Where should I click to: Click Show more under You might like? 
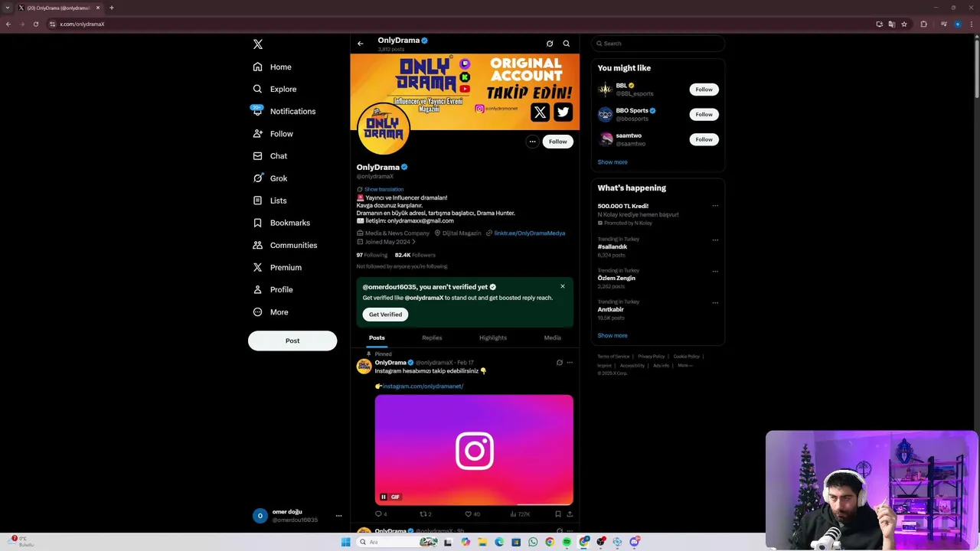pyautogui.click(x=612, y=162)
